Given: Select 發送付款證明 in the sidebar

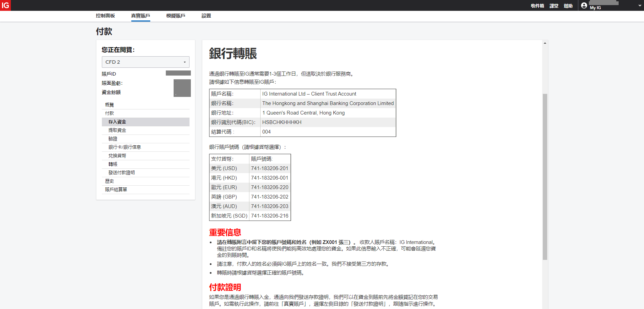Looking at the screenshot, I should tap(146, 173).
